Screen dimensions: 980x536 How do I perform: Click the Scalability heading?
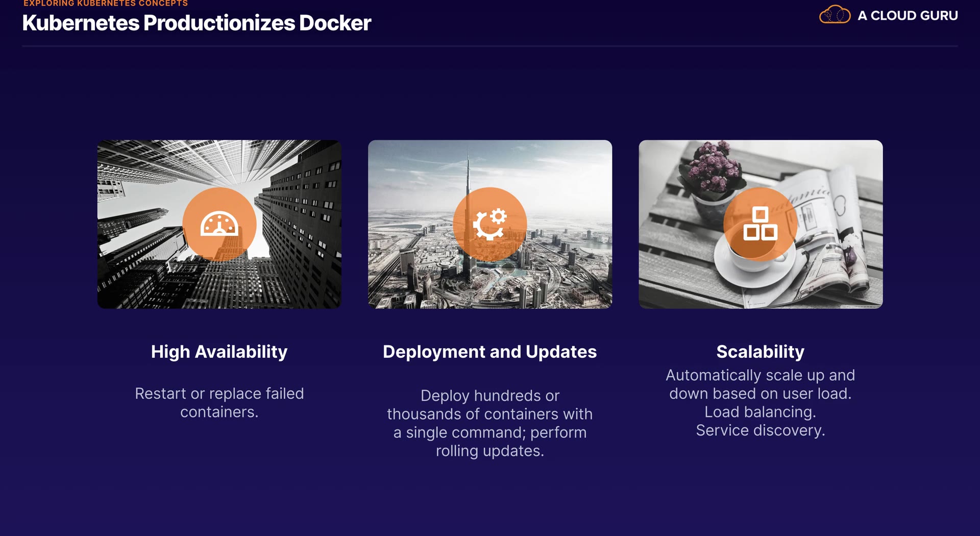coord(760,352)
